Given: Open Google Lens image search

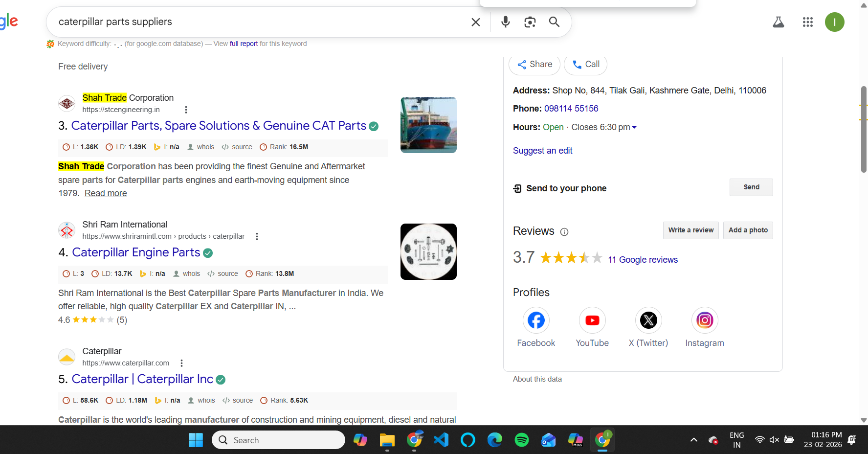Looking at the screenshot, I should (530, 22).
